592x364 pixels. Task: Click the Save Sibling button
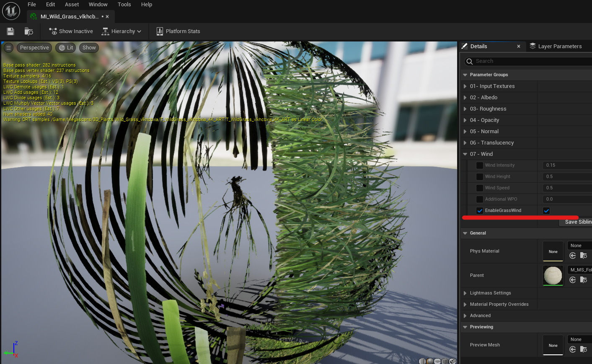(576, 222)
